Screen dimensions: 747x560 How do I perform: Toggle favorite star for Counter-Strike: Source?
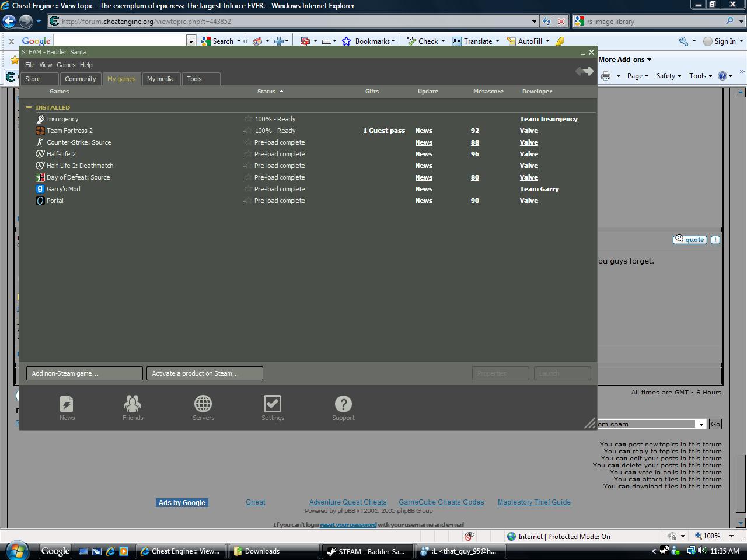click(247, 142)
